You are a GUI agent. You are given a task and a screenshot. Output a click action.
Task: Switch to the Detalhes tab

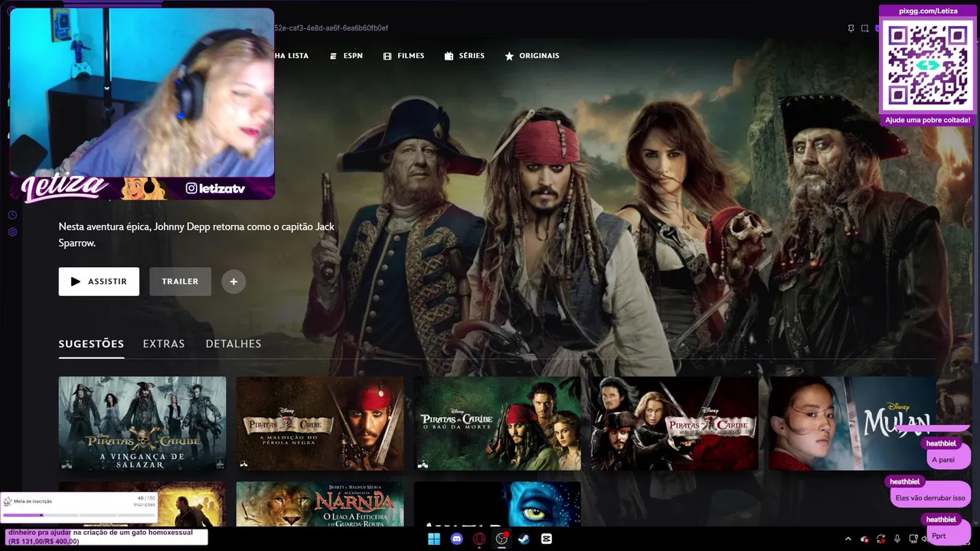click(x=234, y=344)
